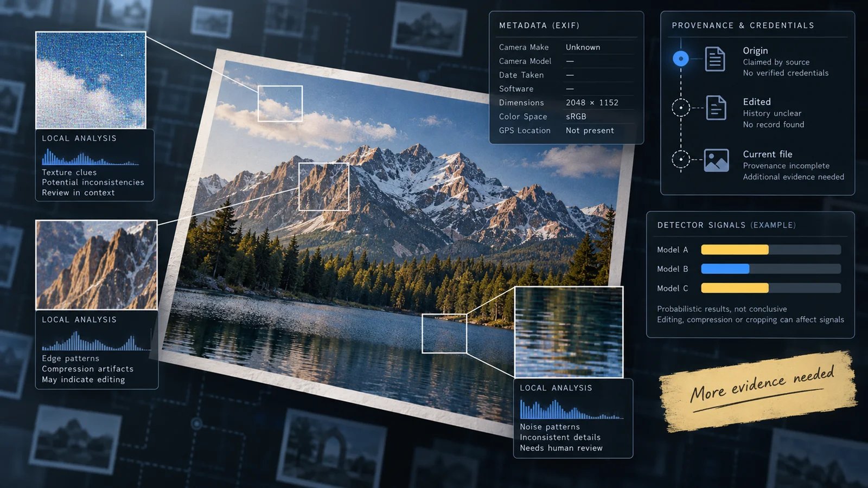Viewport: 868px width, 488px height.
Task: Click the mountain peak selection box on photo
Action: 324,187
